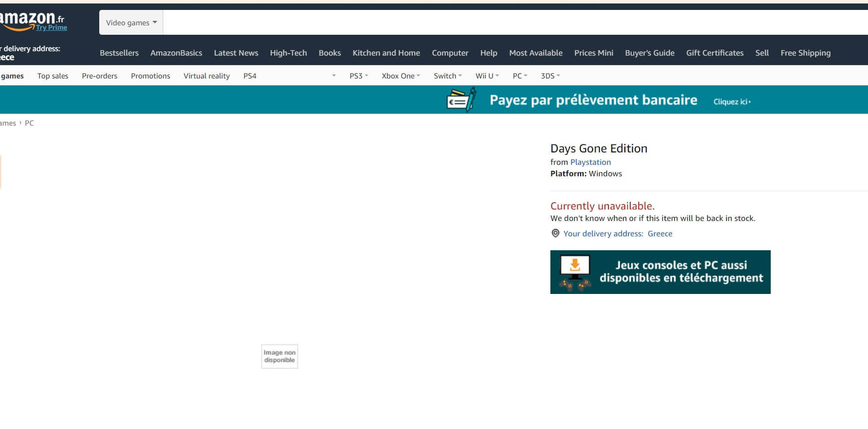Click the Greece delivery address link

click(660, 234)
